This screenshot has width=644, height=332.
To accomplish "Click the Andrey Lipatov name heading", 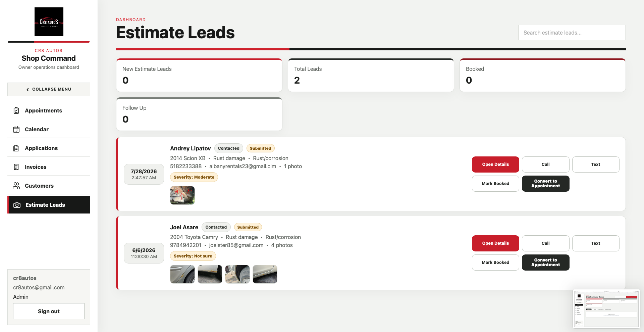I will pos(191,148).
